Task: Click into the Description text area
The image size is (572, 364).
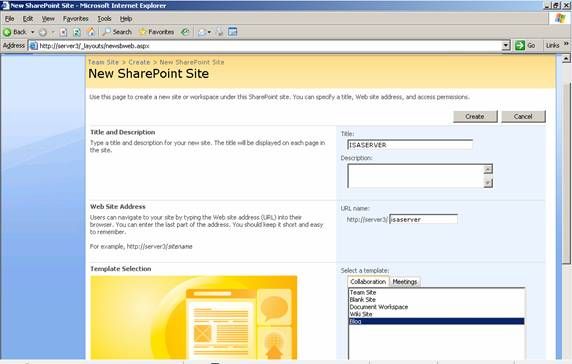Action: (x=416, y=176)
